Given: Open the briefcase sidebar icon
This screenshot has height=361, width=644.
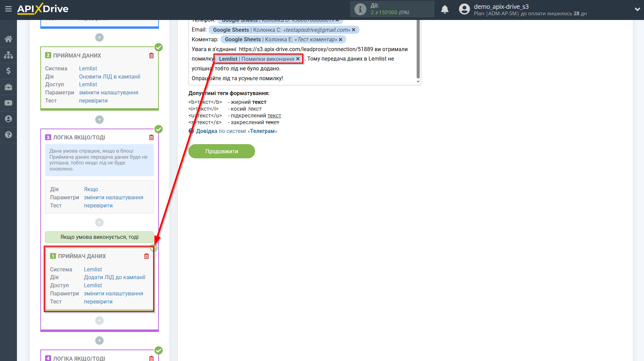Looking at the screenshot, I should pos(8,87).
